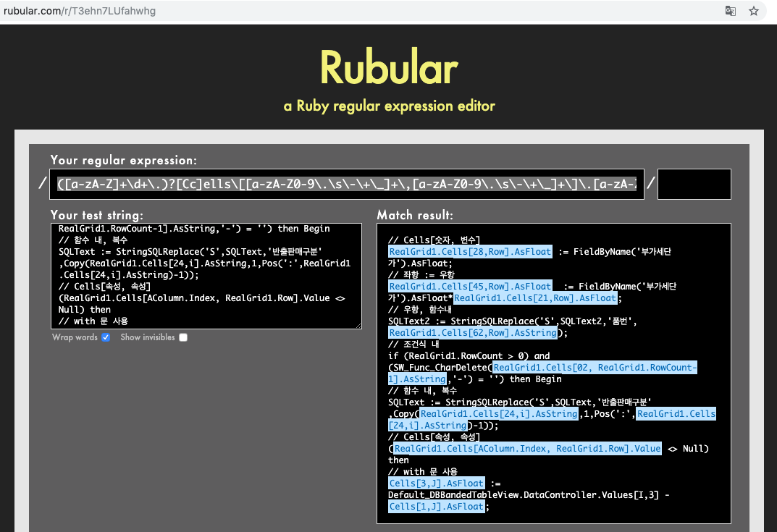777x532 pixels.
Task: Click 'Your test string:' heading
Action: 96,215
